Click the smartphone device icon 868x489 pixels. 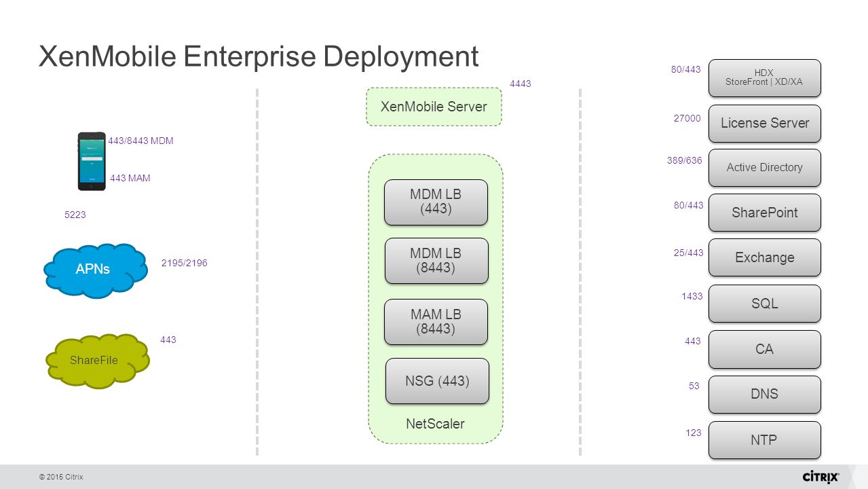click(92, 162)
